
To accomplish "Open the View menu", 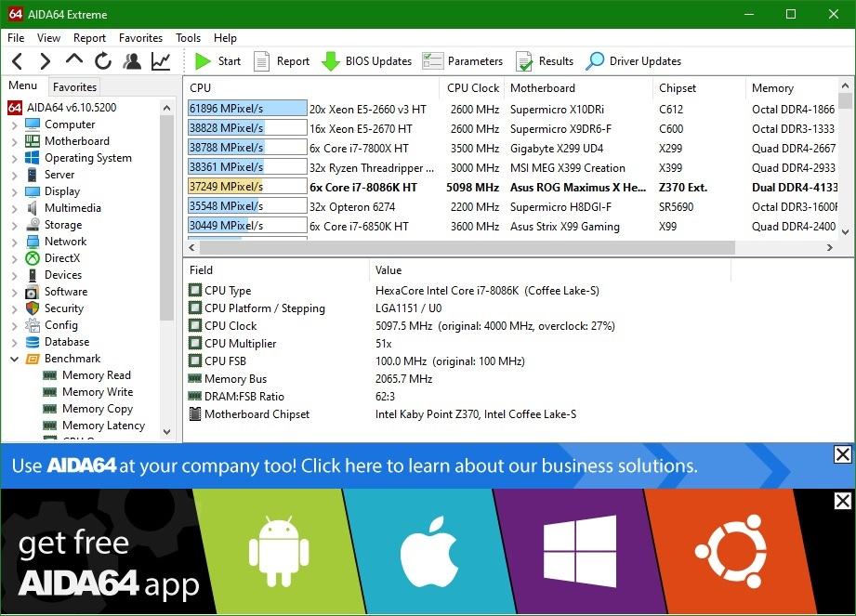I will [48, 38].
